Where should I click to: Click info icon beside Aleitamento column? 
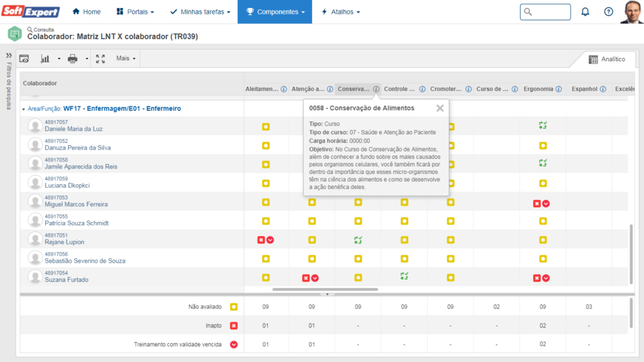284,89
